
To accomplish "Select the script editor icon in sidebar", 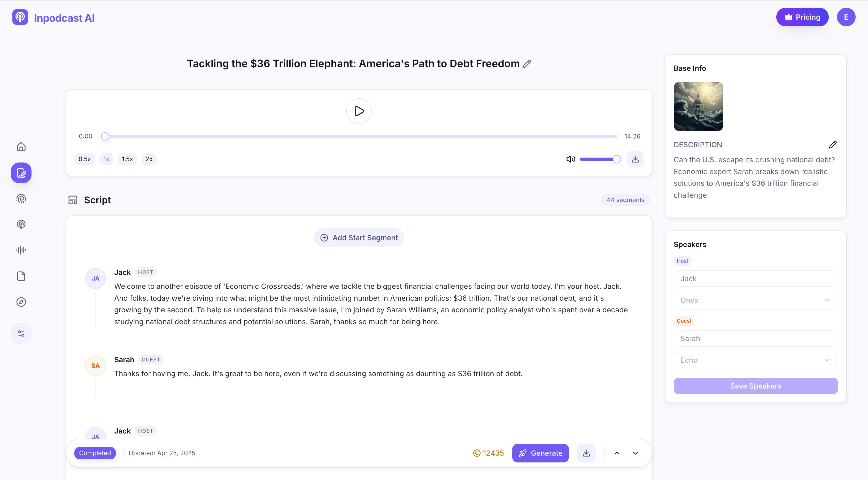I will point(21,173).
